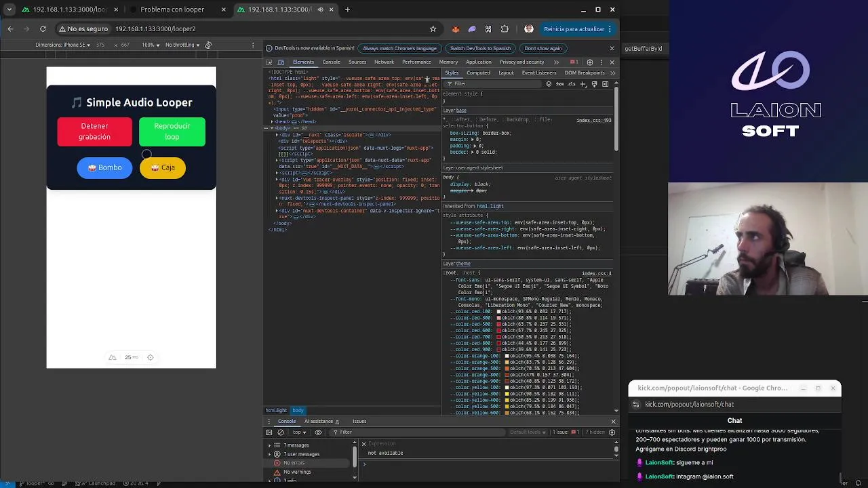Show more DevTools panels via the double chevron
This screenshot has height=488, width=868.
click(556, 62)
